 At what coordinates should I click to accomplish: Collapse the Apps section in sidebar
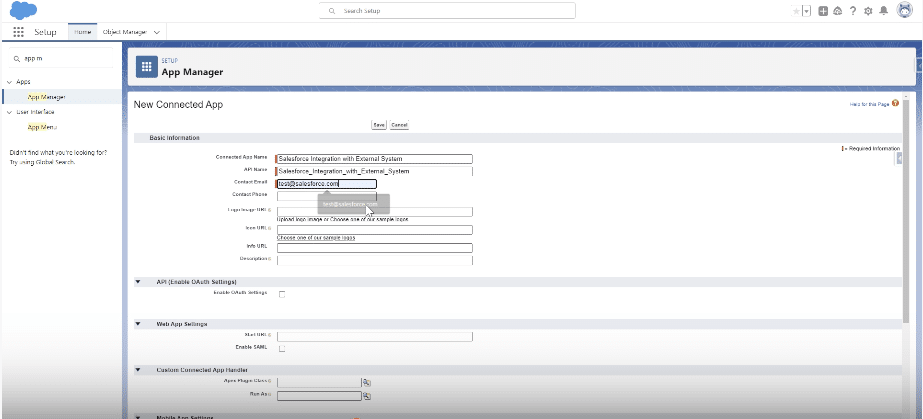coord(10,82)
